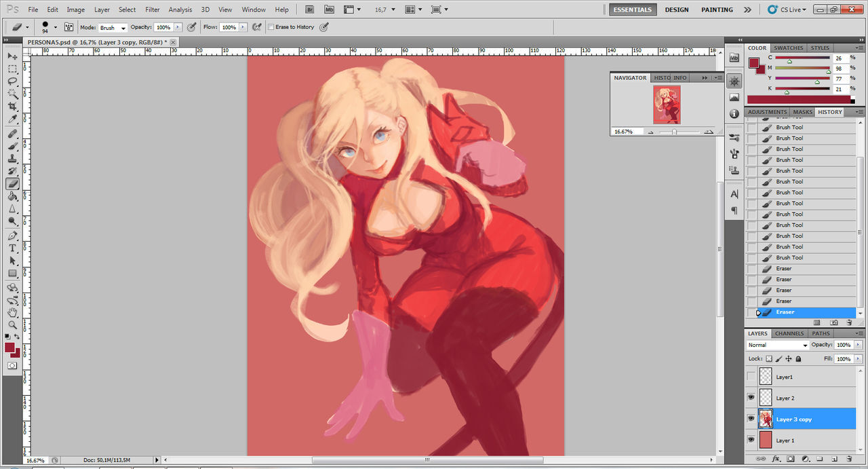The width and height of the screenshot is (868, 469).
Task: Activate the Zoom tool in toolbox
Action: pyautogui.click(x=12, y=325)
